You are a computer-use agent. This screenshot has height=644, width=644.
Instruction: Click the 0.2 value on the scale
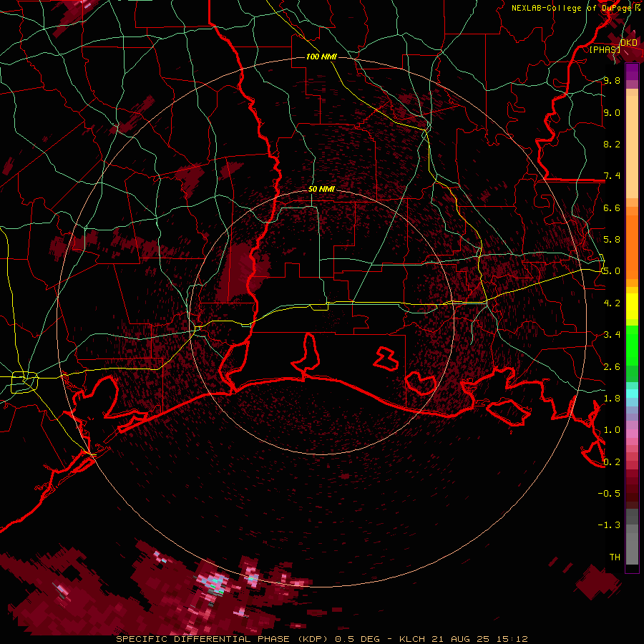612,462
